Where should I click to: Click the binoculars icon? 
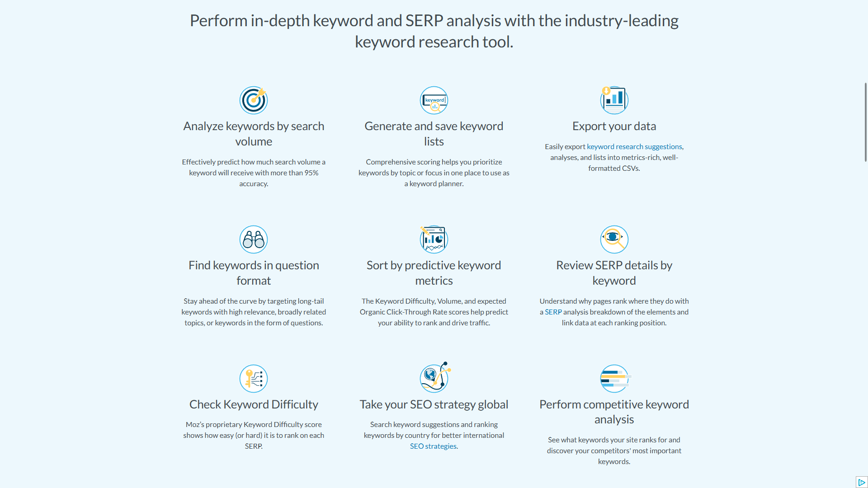[x=254, y=239]
